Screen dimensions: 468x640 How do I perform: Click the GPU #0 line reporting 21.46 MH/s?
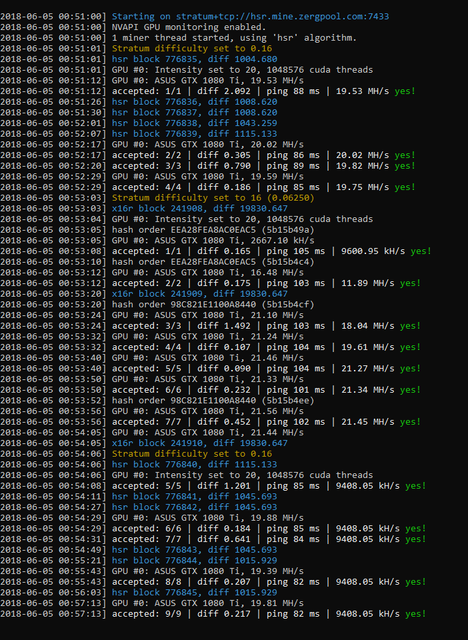click(152, 358)
